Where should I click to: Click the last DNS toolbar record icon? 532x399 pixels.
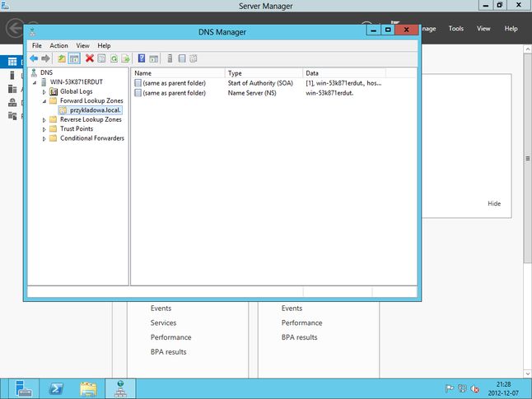194,58
